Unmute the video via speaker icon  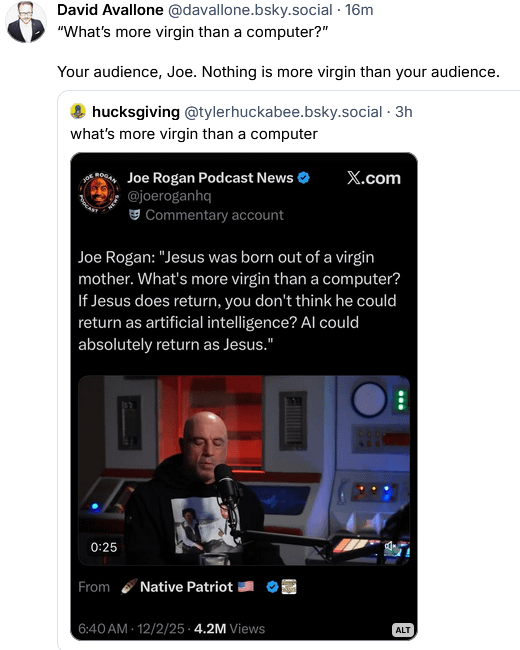click(389, 546)
